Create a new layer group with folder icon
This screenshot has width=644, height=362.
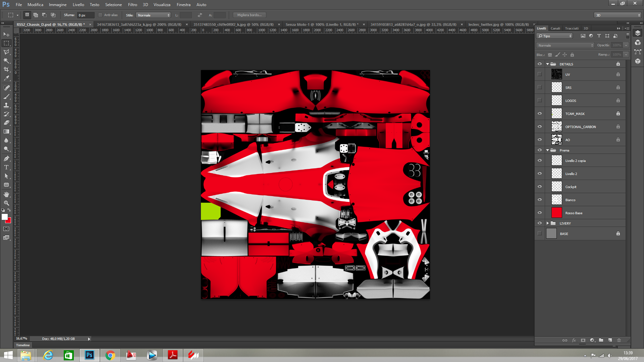[601, 340]
